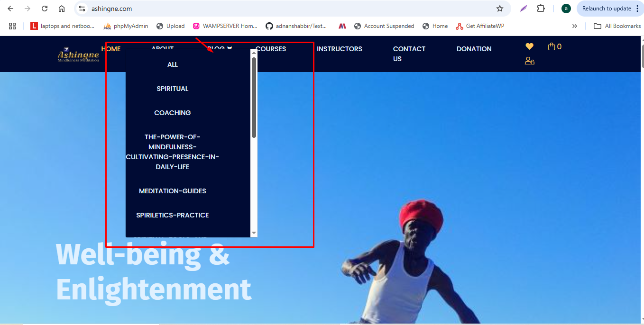Click the dropdown scrollbar down arrow
Viewport: 644px width, 325px height.
tap(254, 233)
